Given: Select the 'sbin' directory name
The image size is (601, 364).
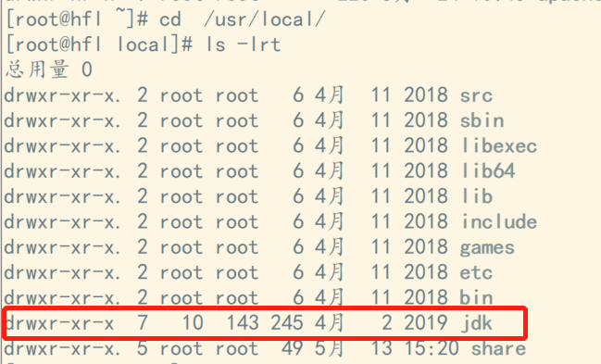Looking at the screenshot, I should coord(482,120).
